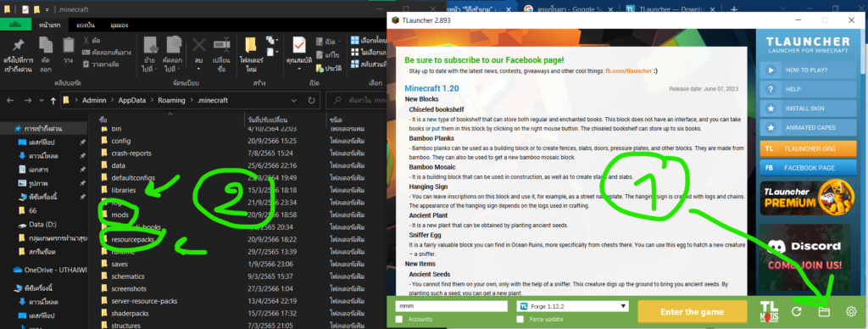Click the Explorer Back arrow

click(11, 100)
